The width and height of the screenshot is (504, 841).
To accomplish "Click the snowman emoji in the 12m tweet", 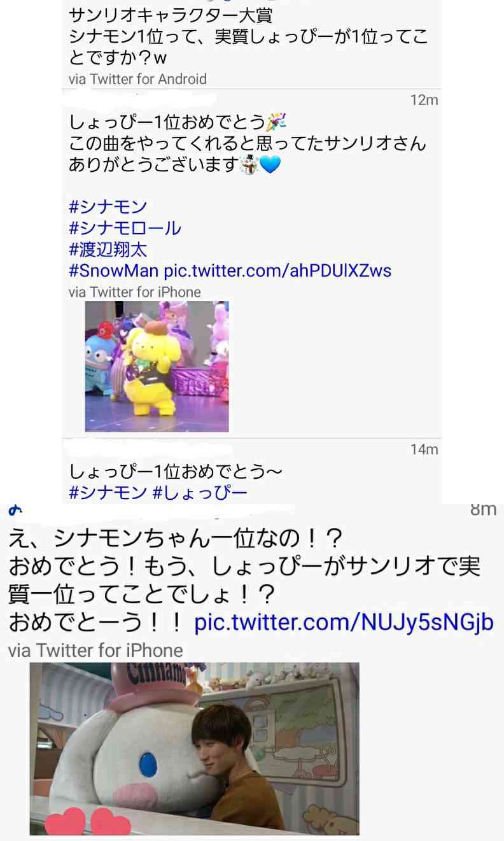I will click(x=249, y=166).
